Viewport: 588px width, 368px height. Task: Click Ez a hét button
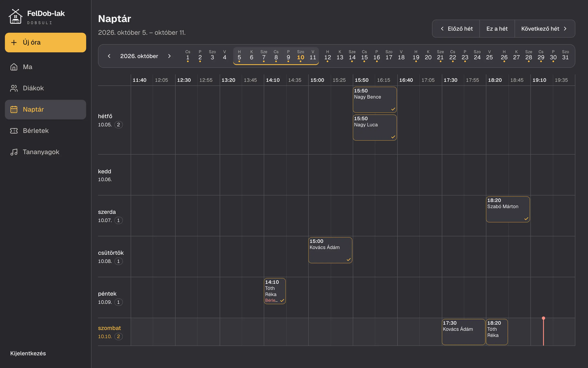pos(497,29)
